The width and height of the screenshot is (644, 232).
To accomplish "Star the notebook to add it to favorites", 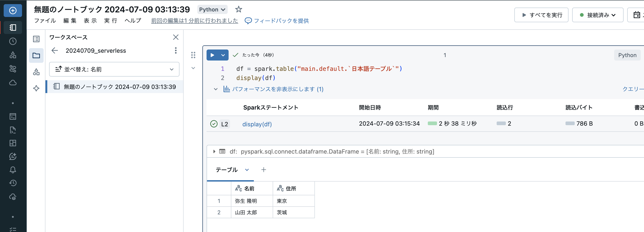I will coord(238,9).
